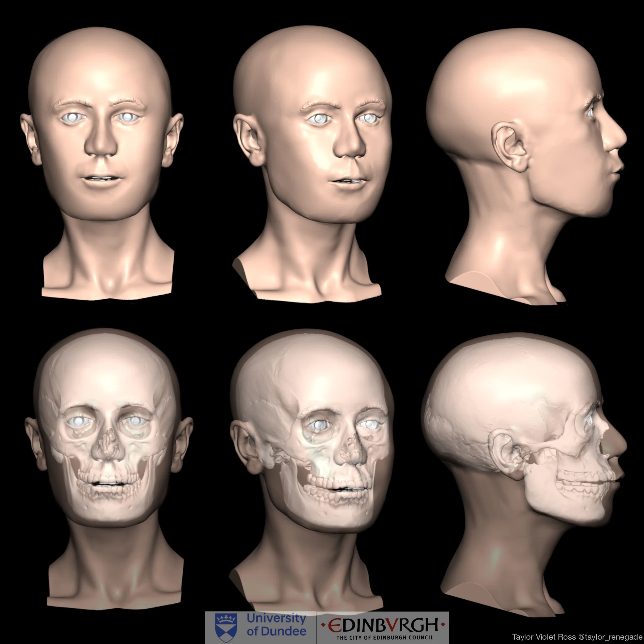
Task: Click the University of Dundee shield crest
Action: click(226, 628)
